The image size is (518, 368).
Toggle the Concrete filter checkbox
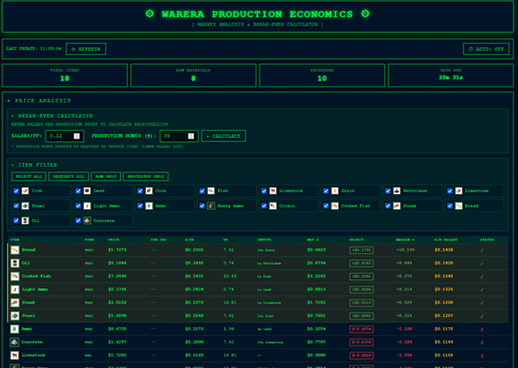[x=78, y=220]
